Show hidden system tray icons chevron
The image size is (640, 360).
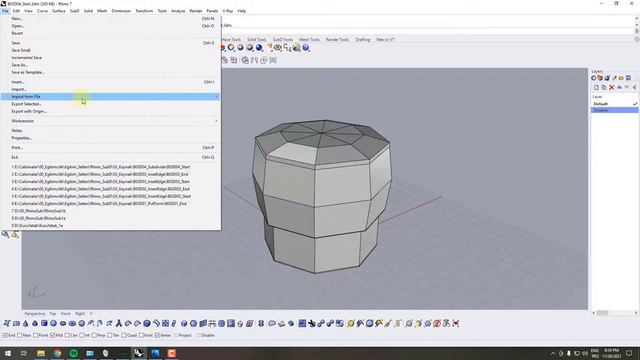click(553, 353)
